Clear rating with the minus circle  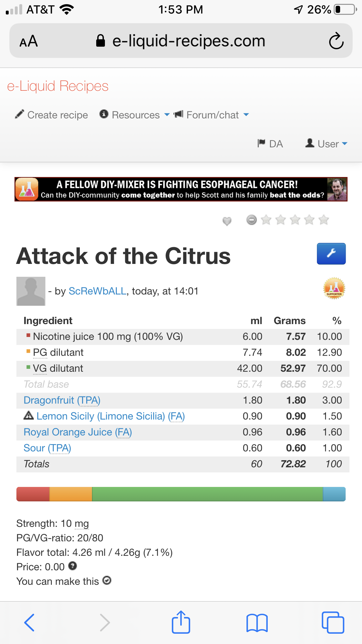click(x=251, y=220)
